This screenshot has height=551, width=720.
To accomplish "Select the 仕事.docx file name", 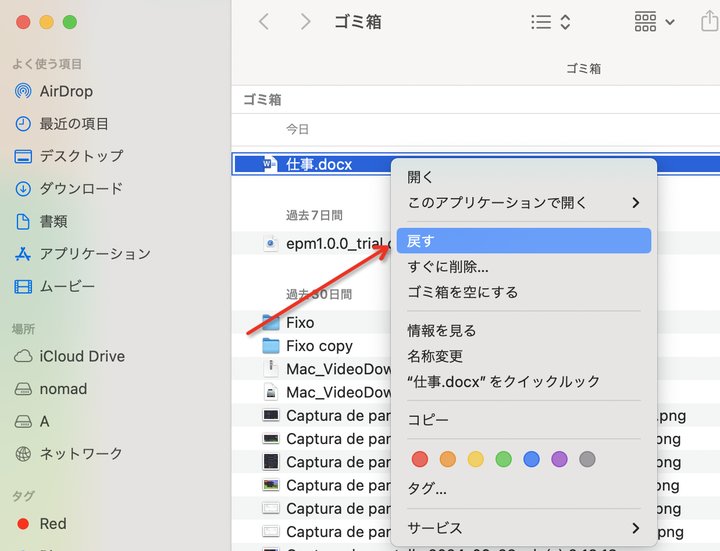I will (319, 164).
